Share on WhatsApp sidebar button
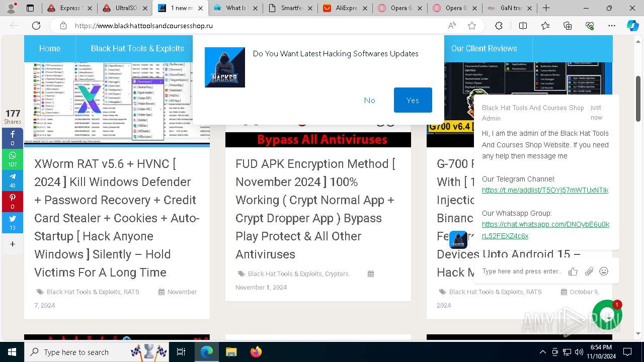 point(13,159)
